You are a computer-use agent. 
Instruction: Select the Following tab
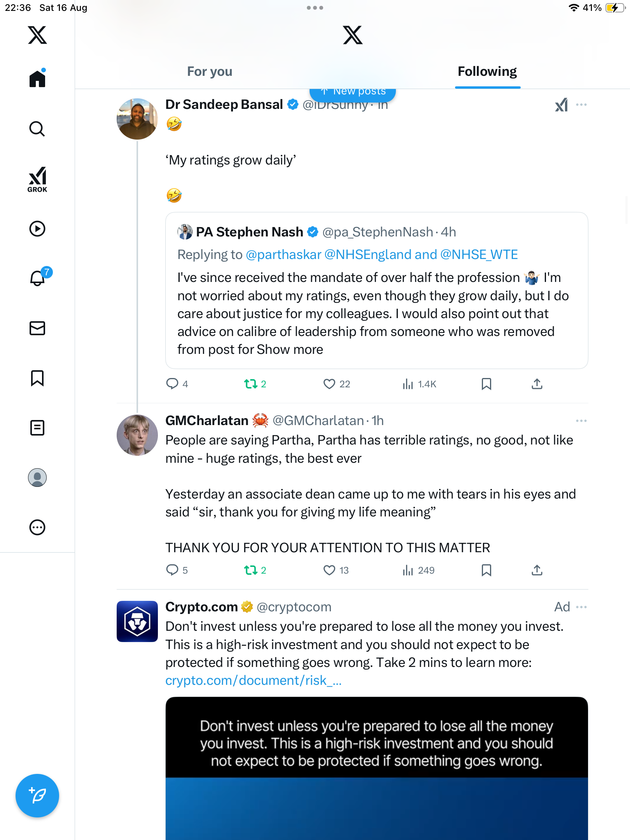[487, 72]
